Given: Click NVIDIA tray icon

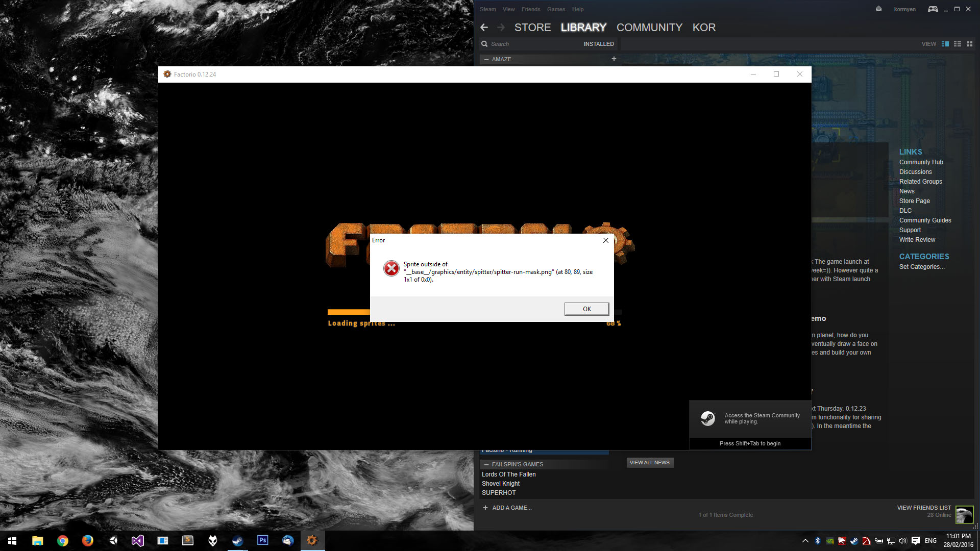Looking at the screenshot, I should click(830, 541).
